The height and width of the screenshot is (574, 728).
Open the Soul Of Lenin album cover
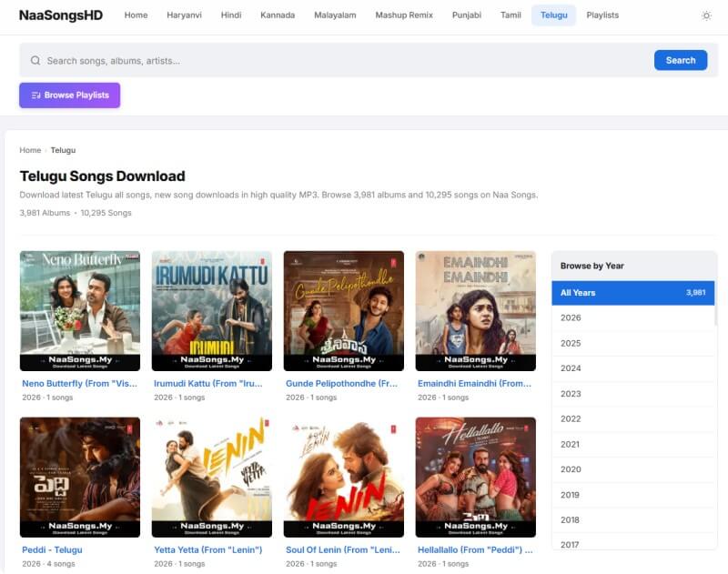click(x=344, y=477)
